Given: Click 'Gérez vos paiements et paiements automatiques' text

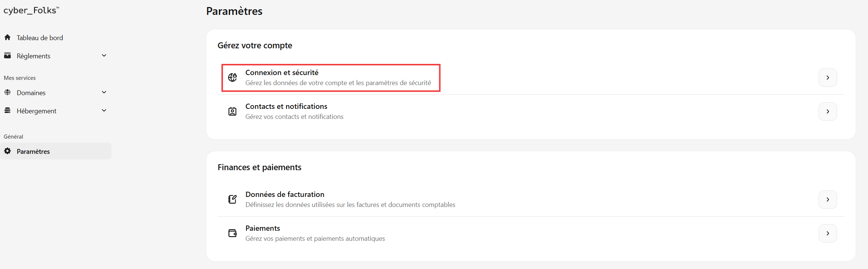Looking at the screenshot, I should point(315,239).
